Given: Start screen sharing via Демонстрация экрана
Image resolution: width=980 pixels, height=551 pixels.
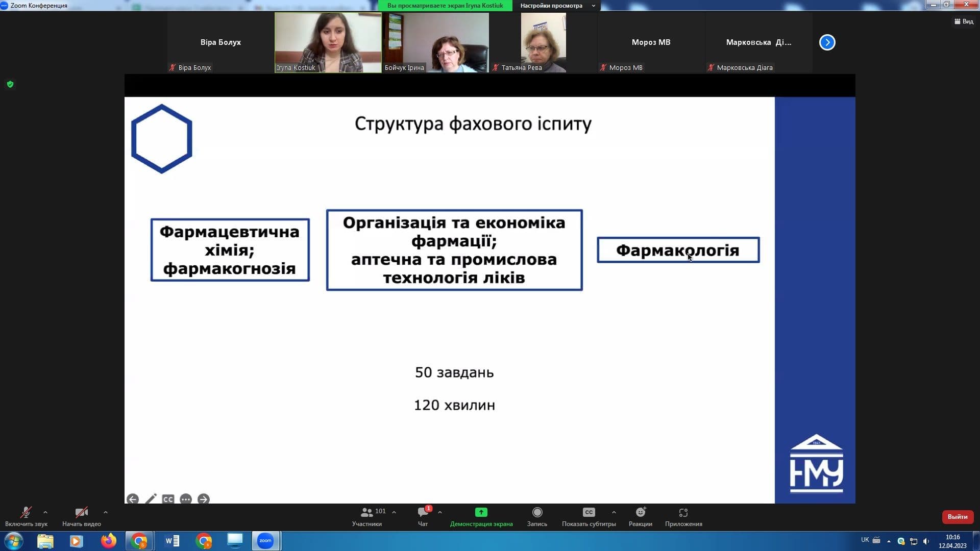Looking at the screenshot, I should 481,516.
